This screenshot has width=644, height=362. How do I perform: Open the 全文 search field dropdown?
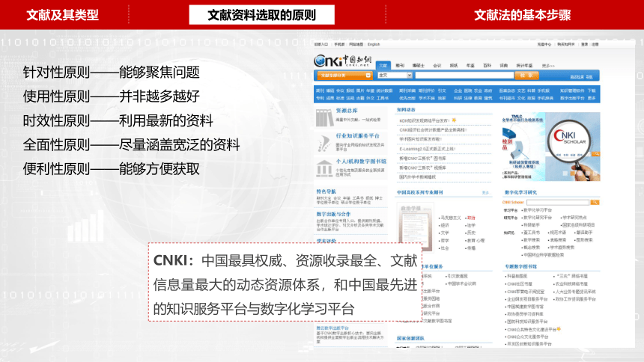(x=395, y=75)
